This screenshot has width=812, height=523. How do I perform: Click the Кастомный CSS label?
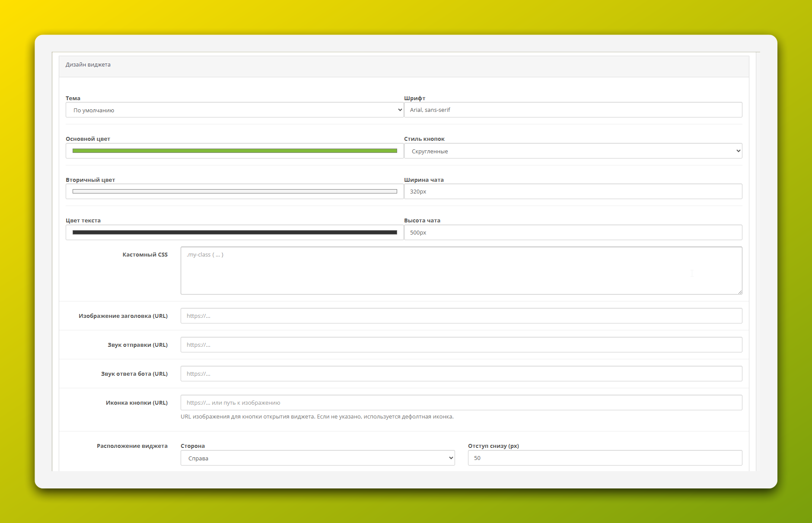pyautogui.click(x=145, y=255)
